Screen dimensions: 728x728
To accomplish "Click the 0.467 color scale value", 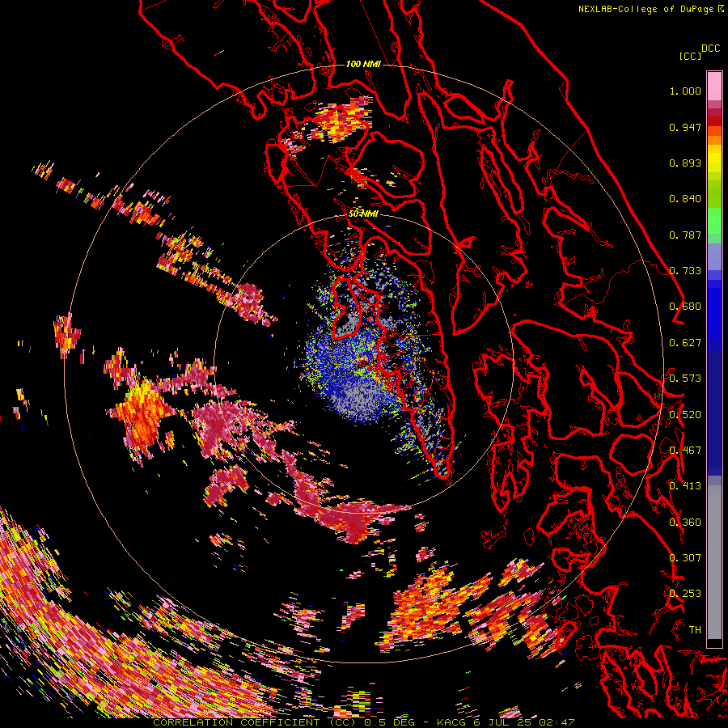I will [685, 451].
